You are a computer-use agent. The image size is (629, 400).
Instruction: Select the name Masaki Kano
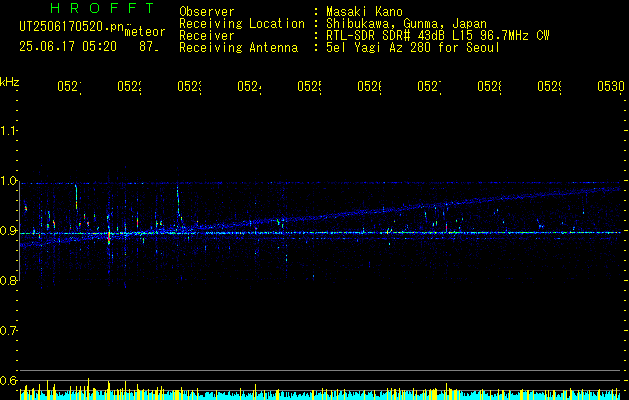[364, 12]
